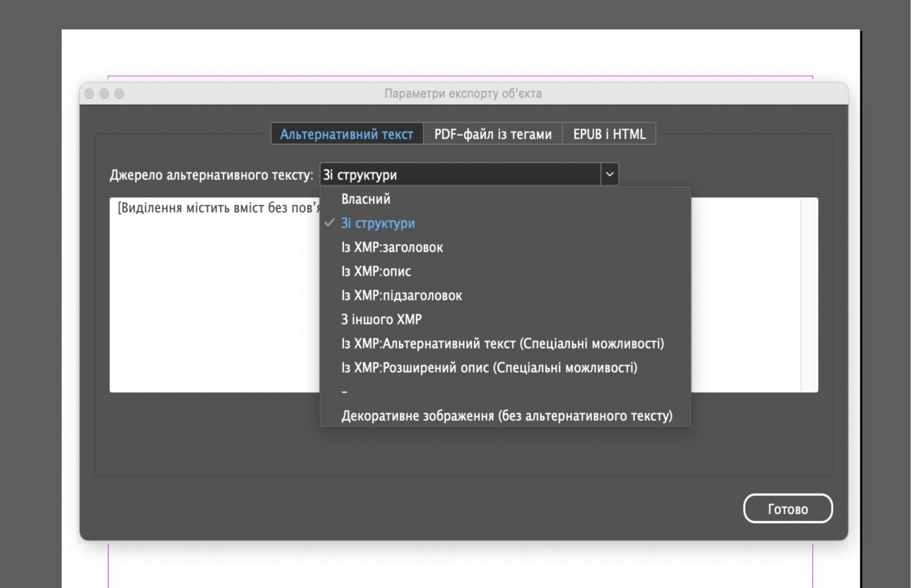The image size is (911, 588).
Task: Pick 'Декоративне зображення (без альтернативного тексту)'
Action: [507, 416]
